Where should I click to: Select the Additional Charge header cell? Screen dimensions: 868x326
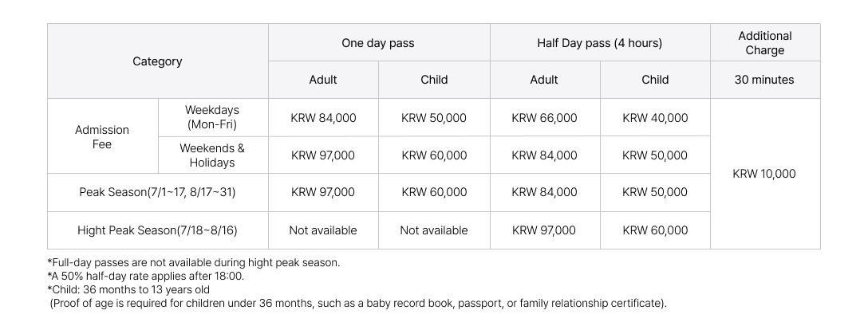pyautogui.click(x=764, y=43)
